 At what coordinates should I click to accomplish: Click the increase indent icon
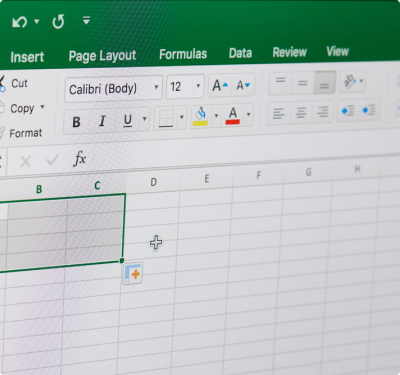click(369, 110)
